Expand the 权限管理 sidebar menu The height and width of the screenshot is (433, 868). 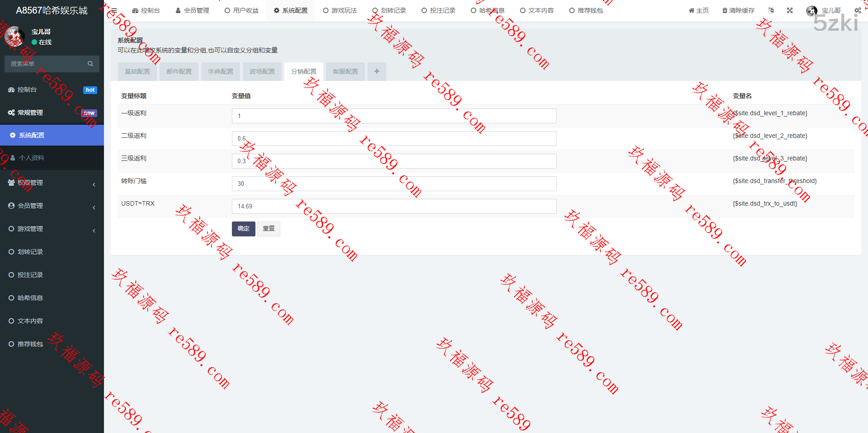pyautogui.click(x=52, y=183)
